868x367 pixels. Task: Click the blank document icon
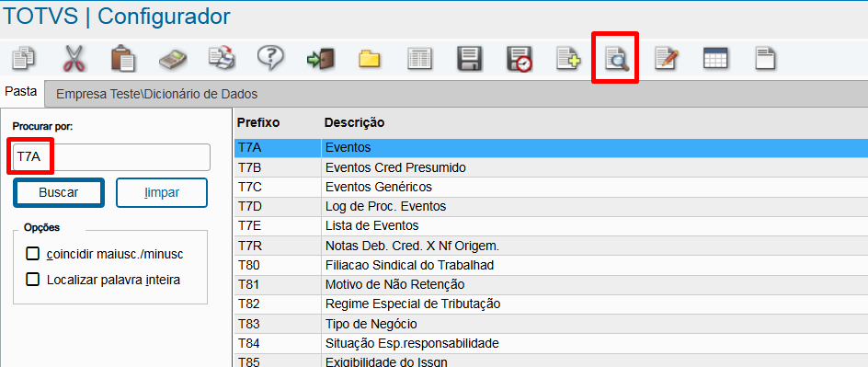coord(766,58)
